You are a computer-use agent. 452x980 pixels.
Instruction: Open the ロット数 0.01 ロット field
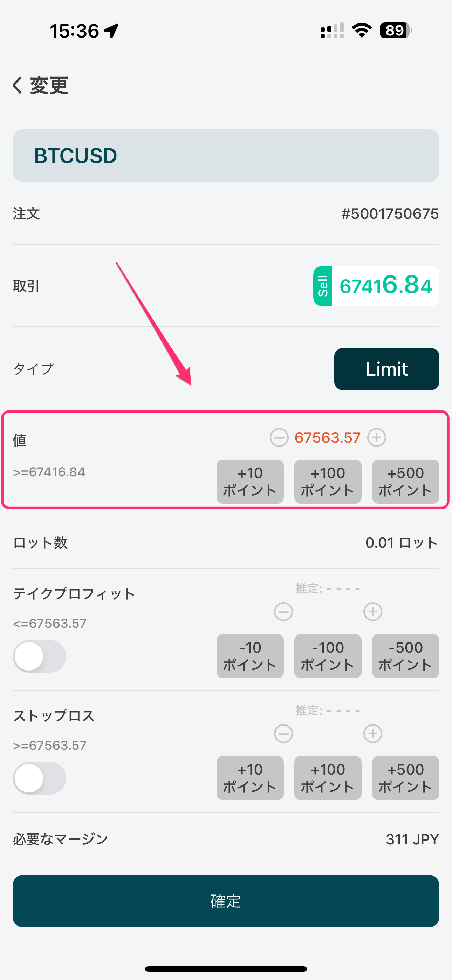(x=402, y=543)
